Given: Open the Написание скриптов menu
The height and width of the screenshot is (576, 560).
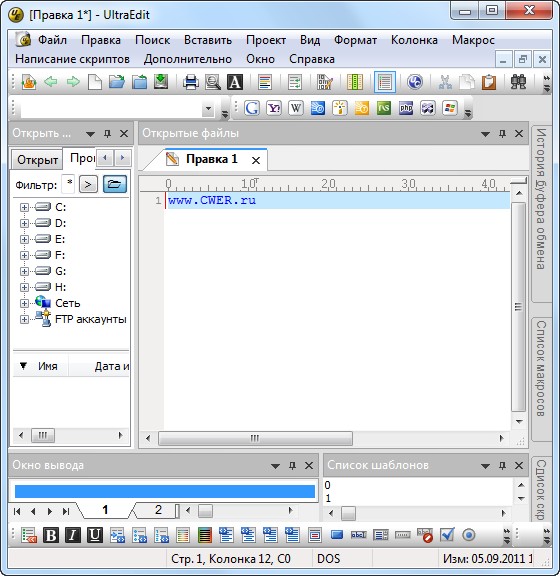Looking at the screenshot, I should pyautogui.click(x=72, y=59).
